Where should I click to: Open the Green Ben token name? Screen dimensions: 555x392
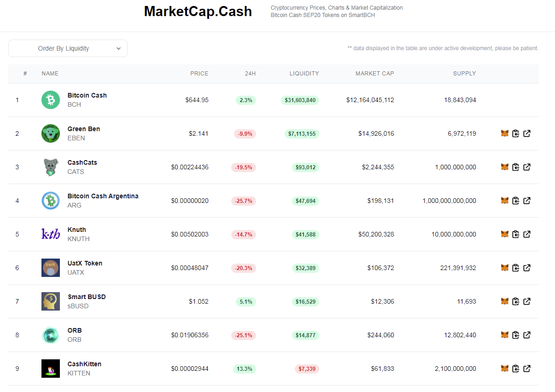(x=84, y=129)
